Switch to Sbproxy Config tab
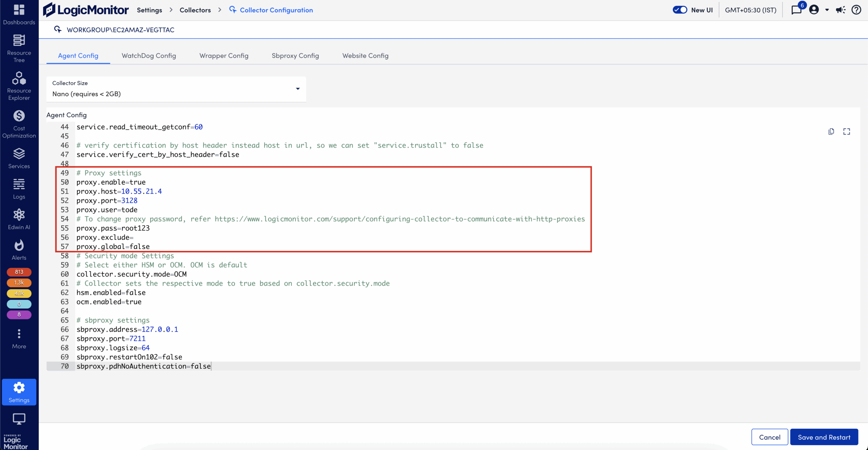This screenshot has height=450, width=868. pos(295,56)
